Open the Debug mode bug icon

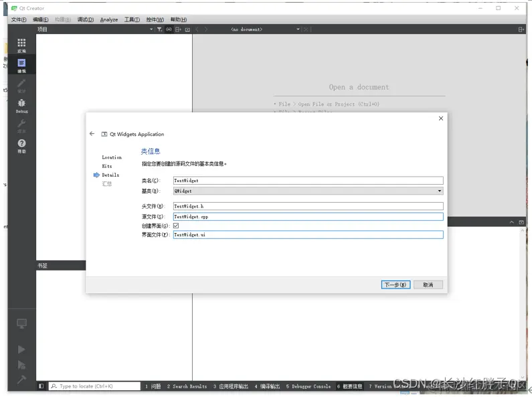pyautogui.click(x=21, y=106)
